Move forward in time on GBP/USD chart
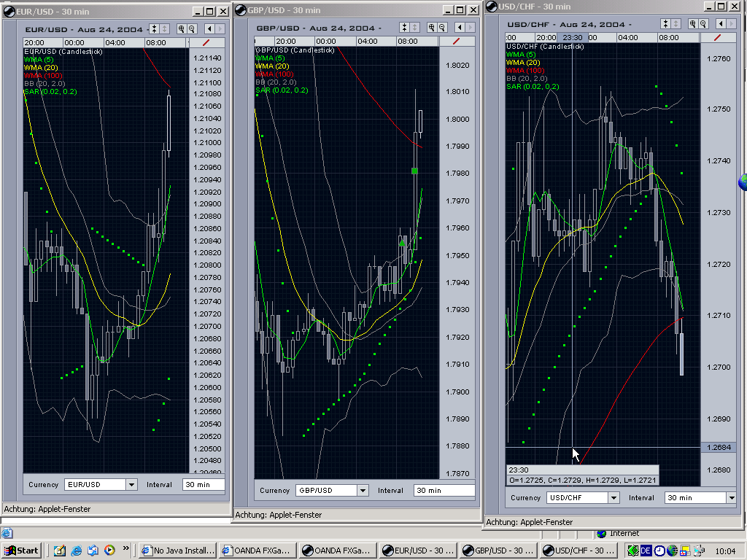Viewport: 747px width, 560px height. (470, 28)
